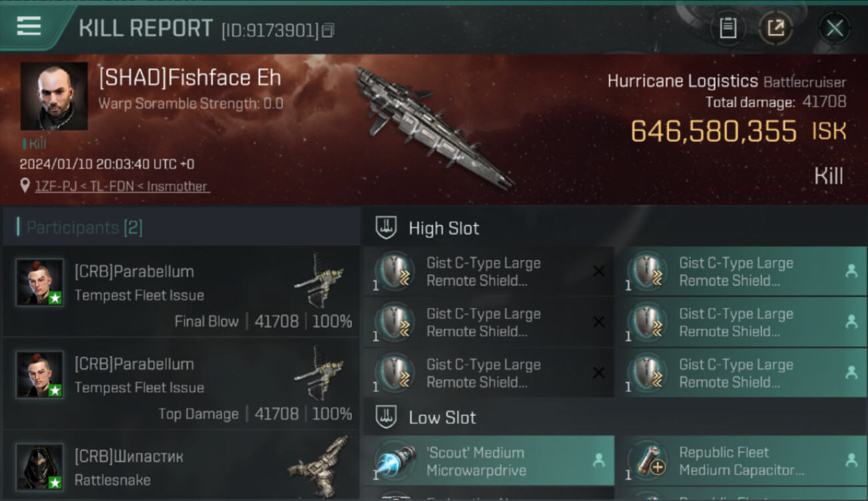
Task: Open Parabellum Top Damage participant entry
Action: coord(181,383)
